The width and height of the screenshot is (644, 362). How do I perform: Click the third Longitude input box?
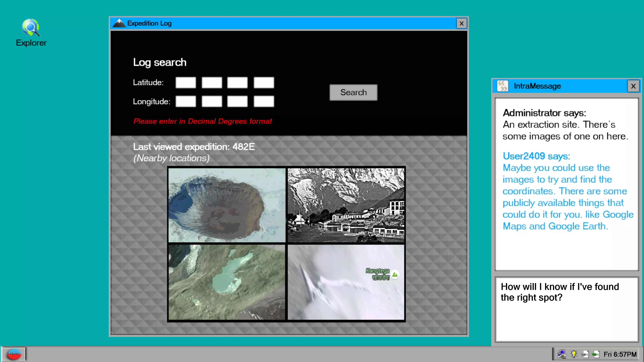tap(237, 101)
